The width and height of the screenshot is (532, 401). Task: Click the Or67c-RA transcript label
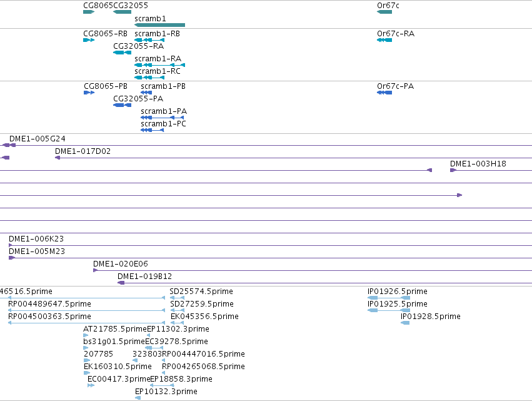(396, 34)
